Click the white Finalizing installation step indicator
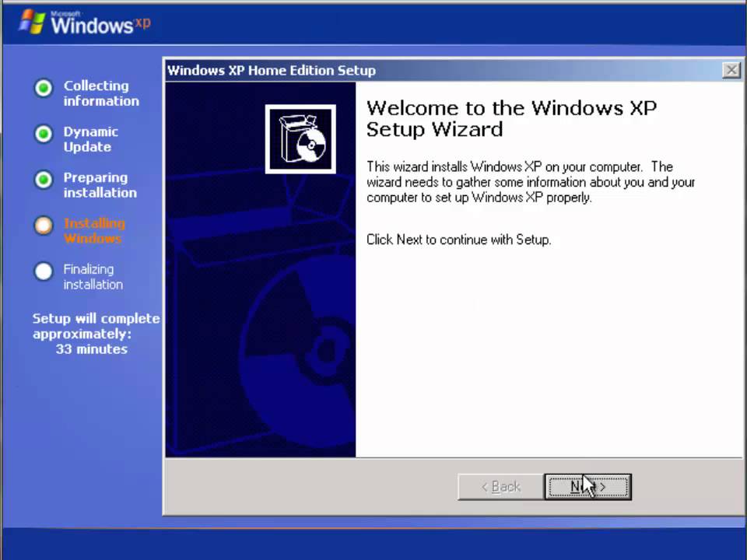This screenshot has width=747, height=560. coord(44,271)
